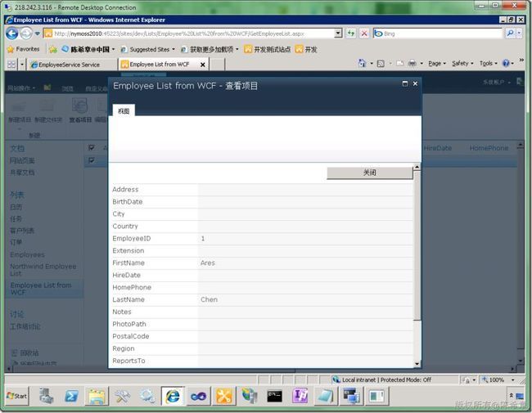532x413 pixels.
Task: Open InfoPath taskbar icon
Action: pos(300,396)
